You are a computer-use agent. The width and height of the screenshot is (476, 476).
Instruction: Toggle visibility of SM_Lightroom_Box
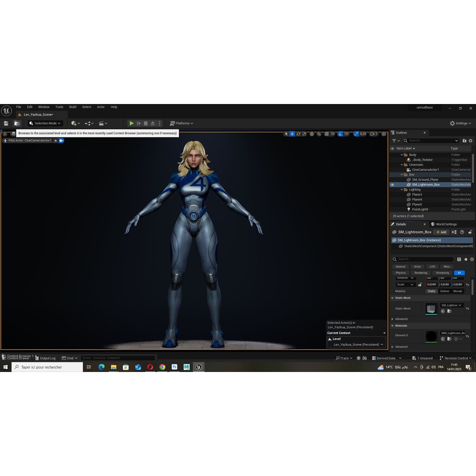(392, 185)
